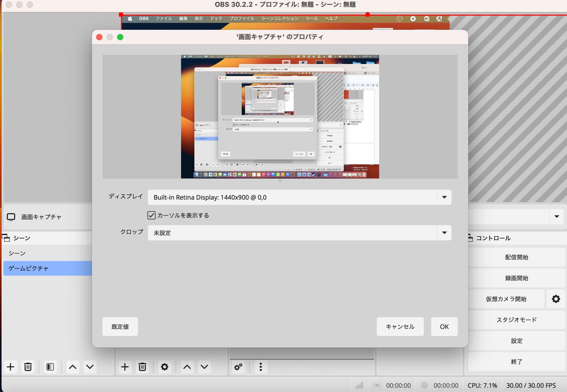Open source properties gear icon
Image resolution: width=567 pixels, height=392 pixels.
pos(165,367)
